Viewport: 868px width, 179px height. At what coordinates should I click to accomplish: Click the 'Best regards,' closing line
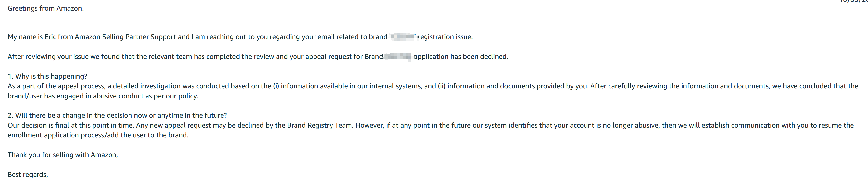point(28,174)
